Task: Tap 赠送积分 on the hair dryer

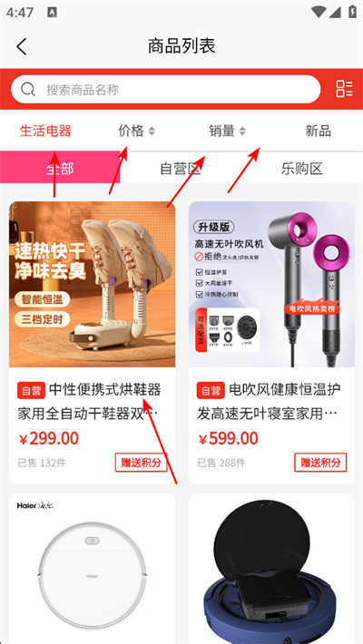Action: (x=320, y=463)
